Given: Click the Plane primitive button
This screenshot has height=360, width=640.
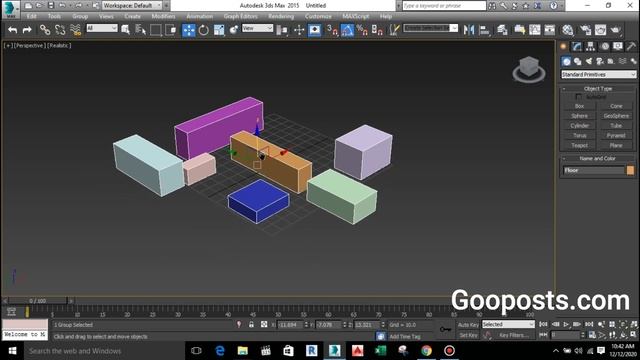Looking at the screenshot, I should coord(616,145).
